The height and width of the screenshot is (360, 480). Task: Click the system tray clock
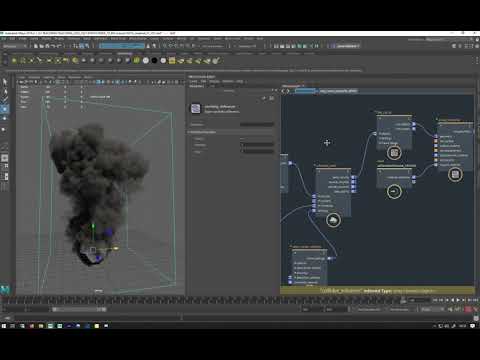click(462, 326)
